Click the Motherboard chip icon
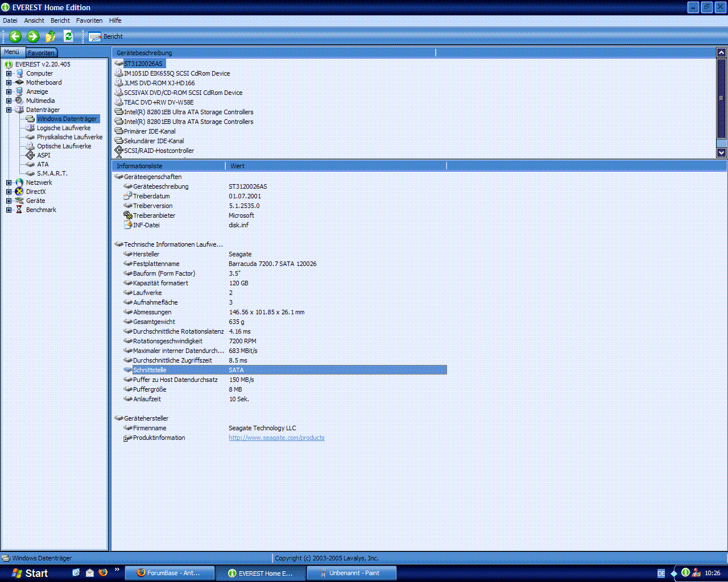The width and height of the screenshot is (728, 582). click(19, 82)
